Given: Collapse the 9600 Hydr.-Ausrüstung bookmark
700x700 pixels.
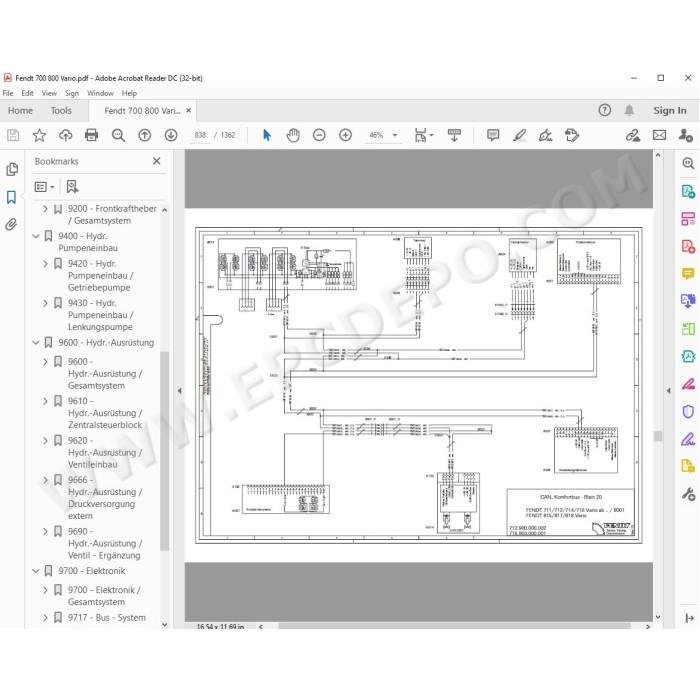Looking at the screenshot, I should (36, 343).
